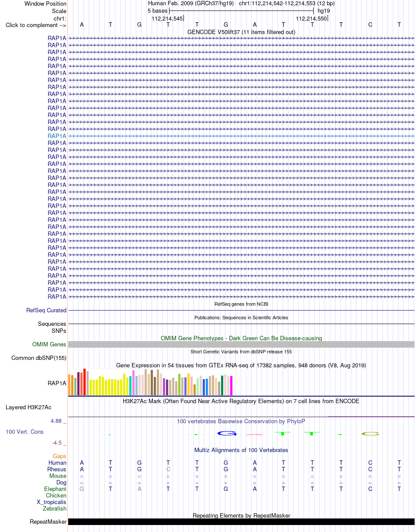
Task: Select the Mouse alignment row label
Action: pyautogui.click(x=58, y=476)
